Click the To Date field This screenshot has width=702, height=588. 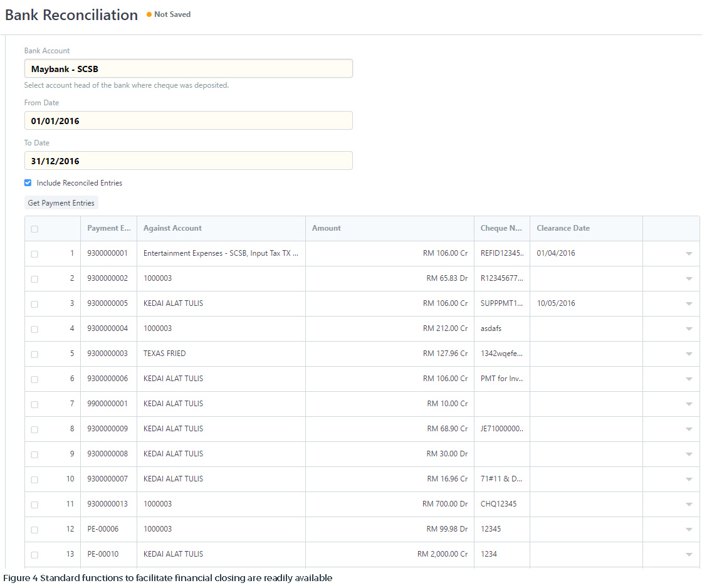point(188,161)
